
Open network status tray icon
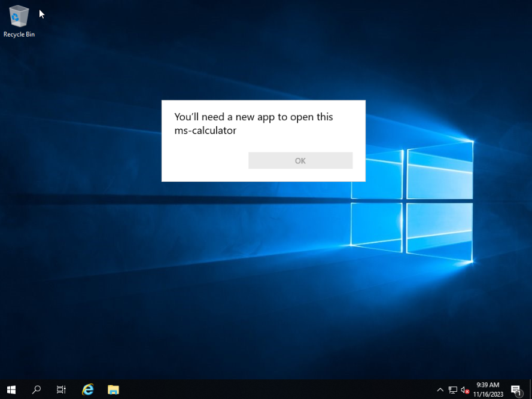452,390
